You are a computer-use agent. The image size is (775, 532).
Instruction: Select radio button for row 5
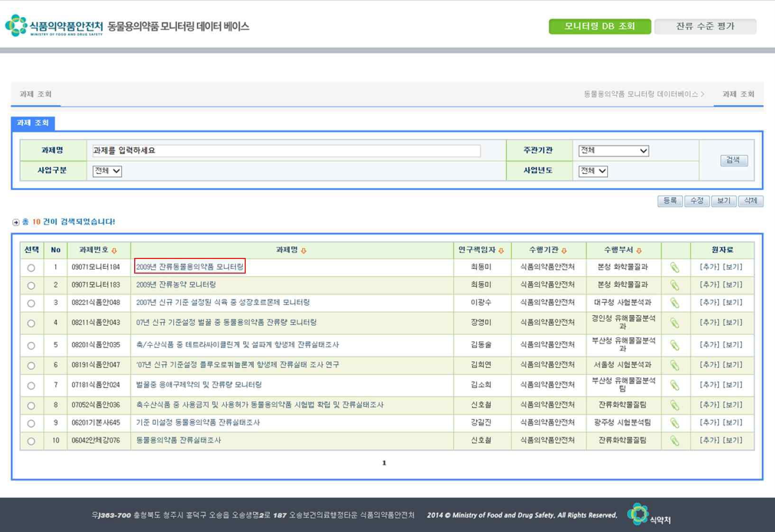click(31, 346)
